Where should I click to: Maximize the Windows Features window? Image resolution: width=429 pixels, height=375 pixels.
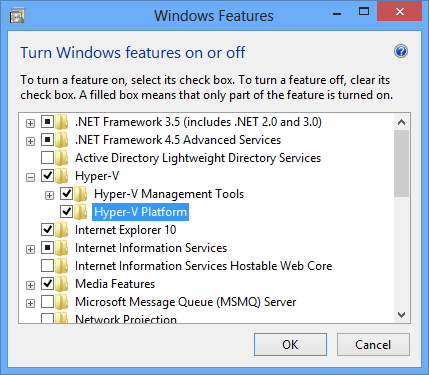point(364,12)
